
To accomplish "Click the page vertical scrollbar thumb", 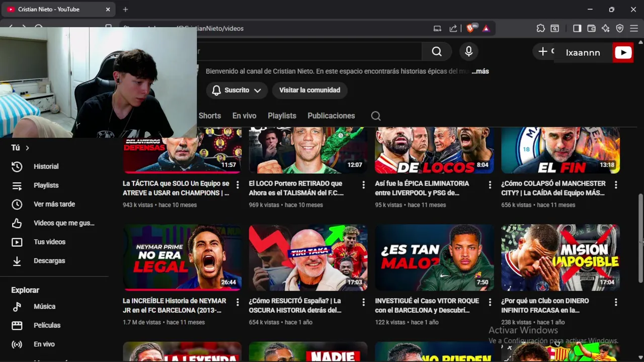I will (640, 238).
